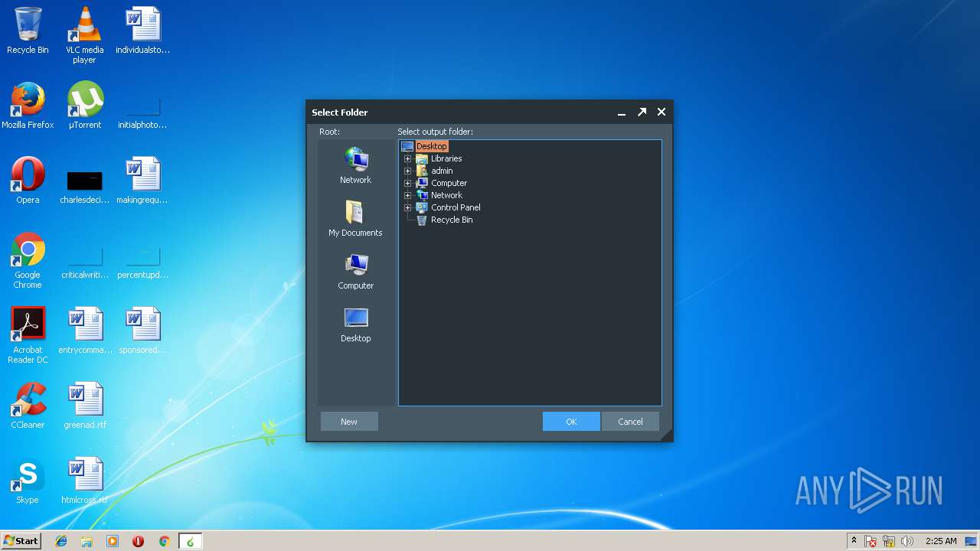This screenshot has width=980, height=551.
Task: Select admin folder in the tree
Action: [x=442, y=171]
